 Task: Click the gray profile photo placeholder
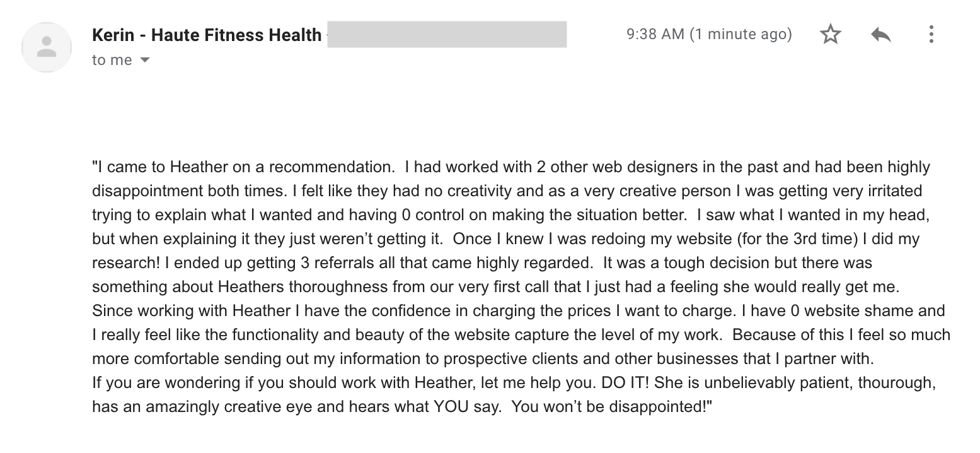point(46,47)
